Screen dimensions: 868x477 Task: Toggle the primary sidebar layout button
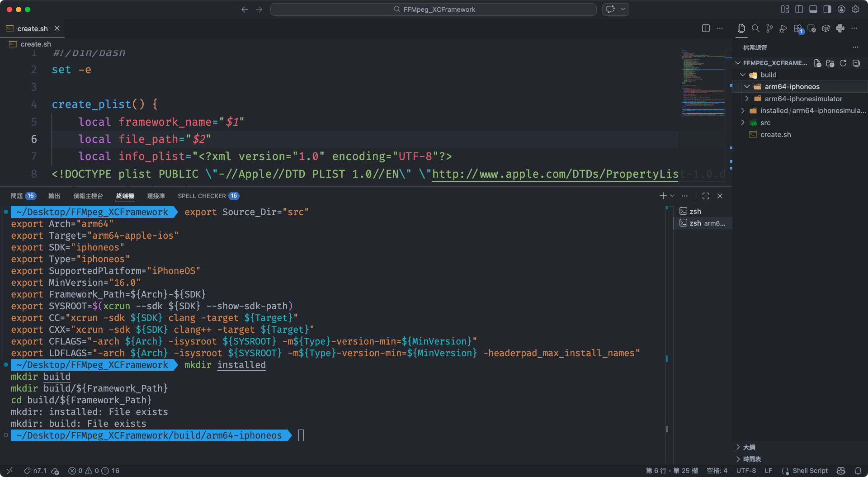point(799,9)
